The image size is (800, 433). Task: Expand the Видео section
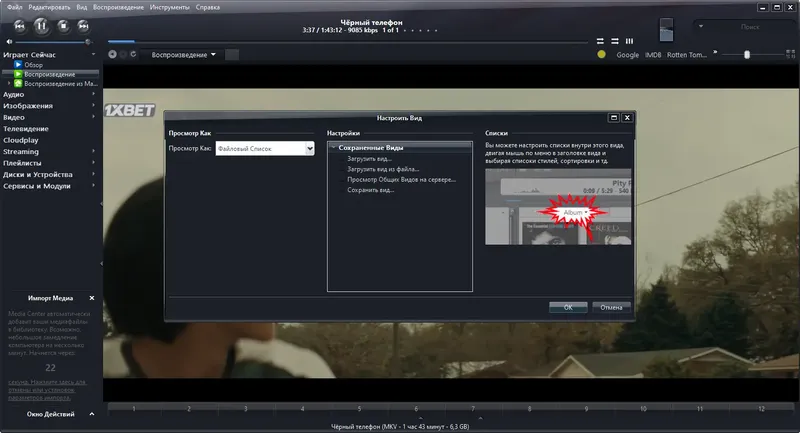point(93,117)
